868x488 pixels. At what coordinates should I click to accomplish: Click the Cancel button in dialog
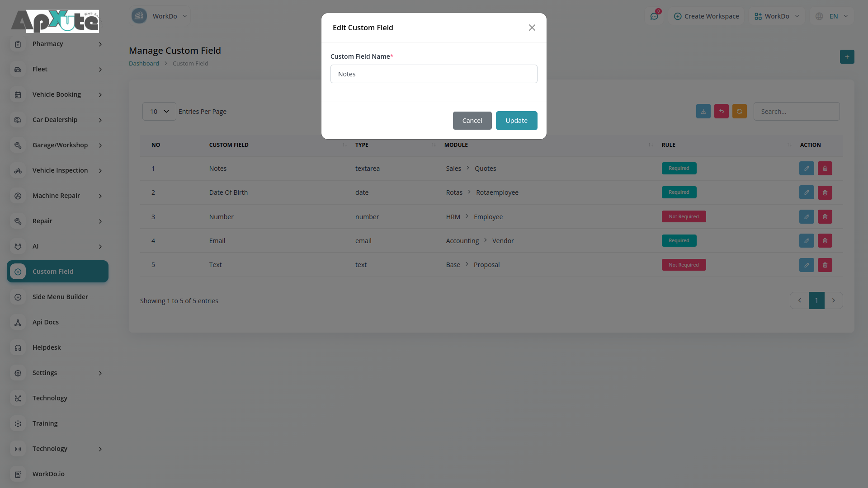[x=472, y=121]
